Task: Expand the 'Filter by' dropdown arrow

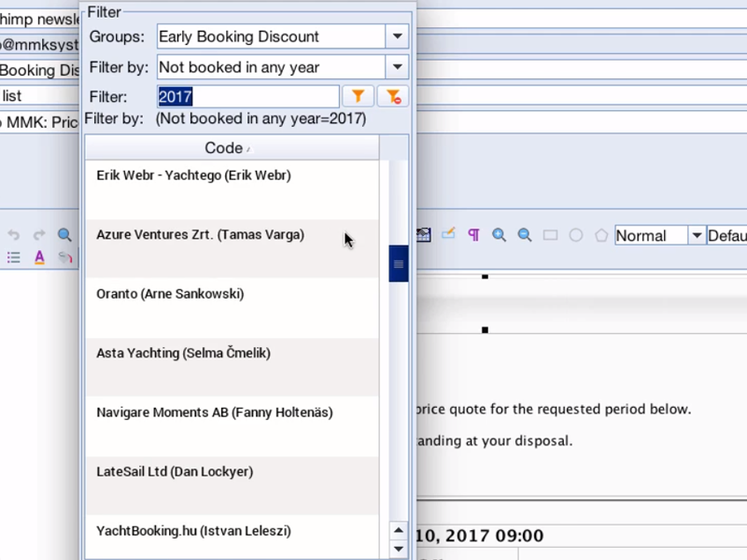Action: point(398,67)
